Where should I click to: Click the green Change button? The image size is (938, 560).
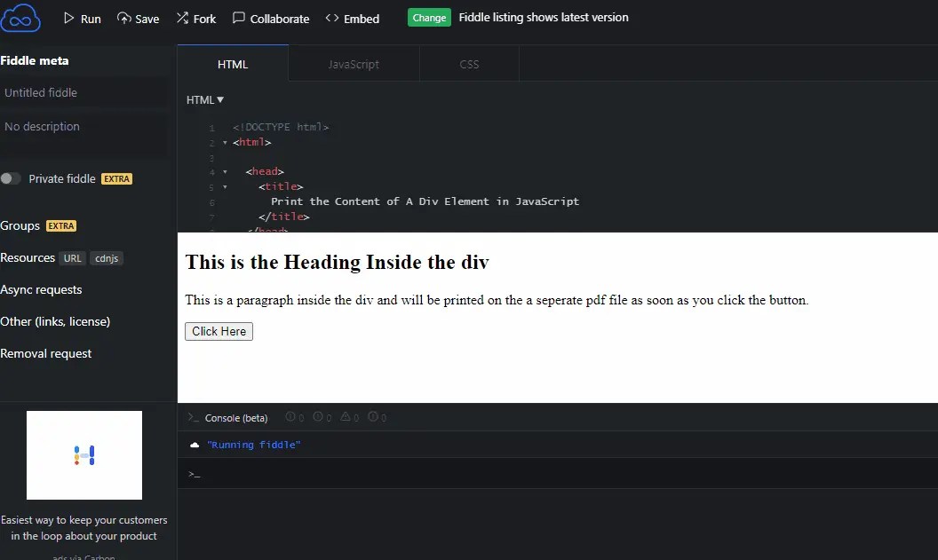[x=429, y=17]
